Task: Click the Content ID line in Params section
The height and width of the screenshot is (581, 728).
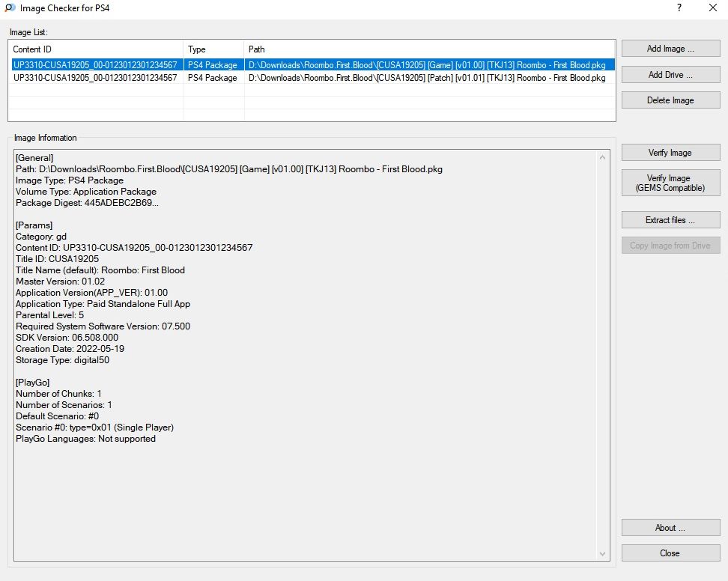Action: point(134,248)
